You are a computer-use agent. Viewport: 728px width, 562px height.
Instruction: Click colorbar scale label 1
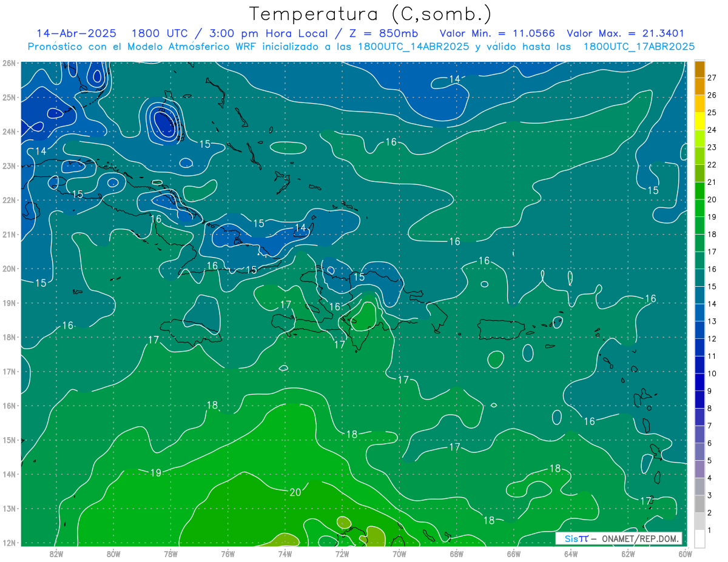tap(710, 530)
